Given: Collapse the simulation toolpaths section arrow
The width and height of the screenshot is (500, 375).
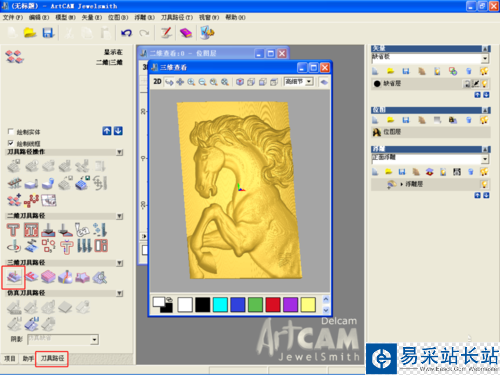Looking at the screenshot, I should pos(120,293).
